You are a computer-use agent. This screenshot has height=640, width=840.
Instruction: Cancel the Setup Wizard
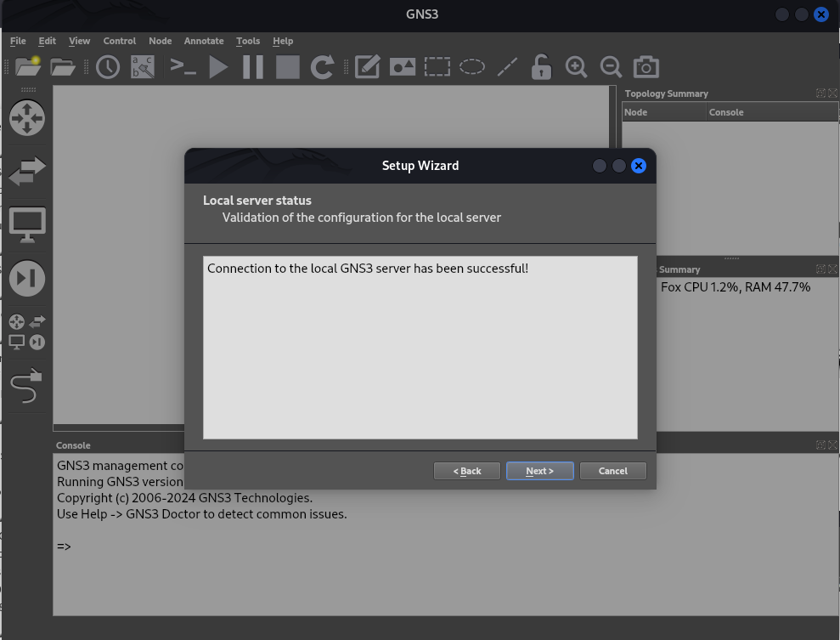[613, 471]
